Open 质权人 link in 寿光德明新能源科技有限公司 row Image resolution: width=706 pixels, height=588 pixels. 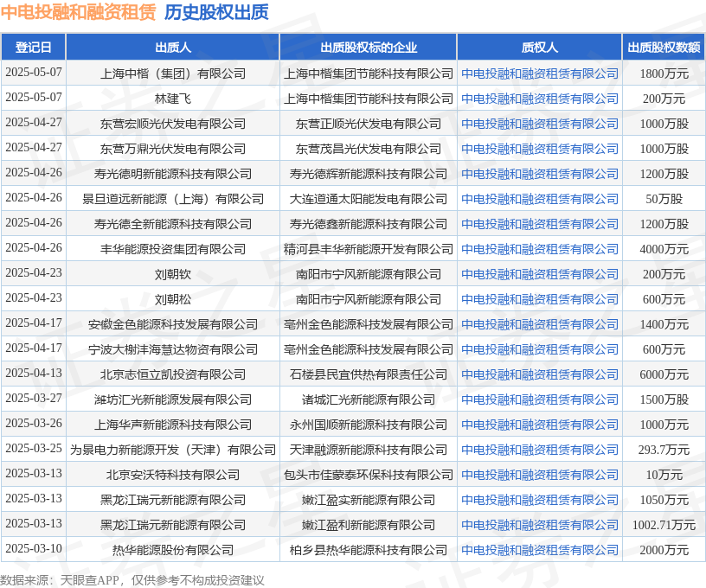tap(539, 174)
